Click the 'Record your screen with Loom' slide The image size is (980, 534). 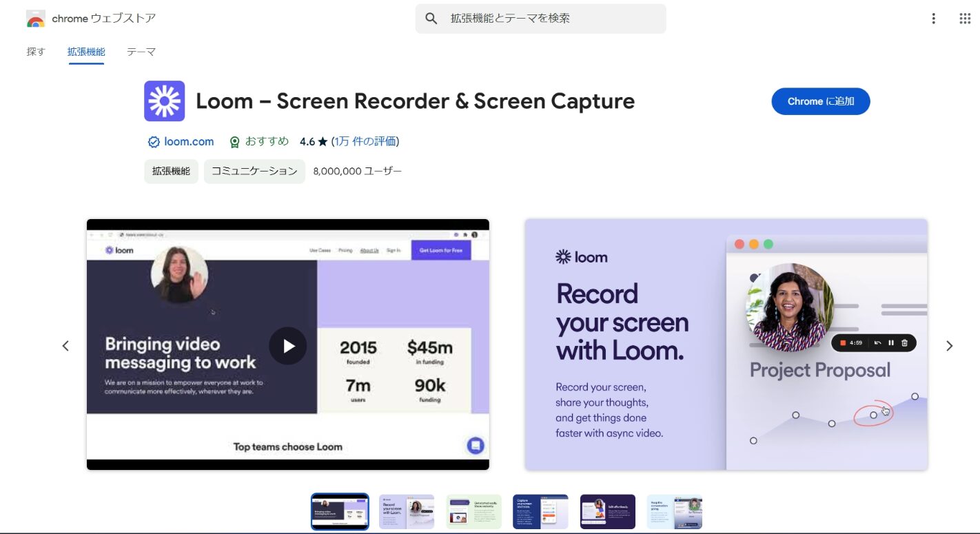(726, 345)
